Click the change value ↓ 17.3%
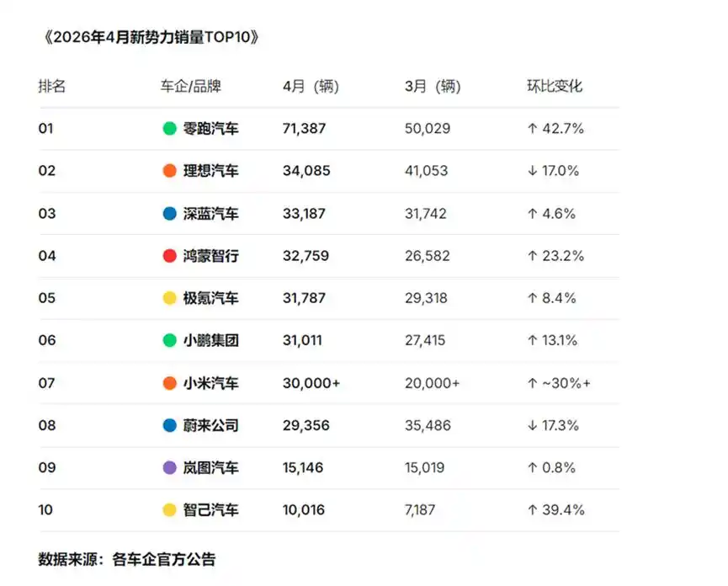This screenshot has height=586, width=728. pos(553,425)
